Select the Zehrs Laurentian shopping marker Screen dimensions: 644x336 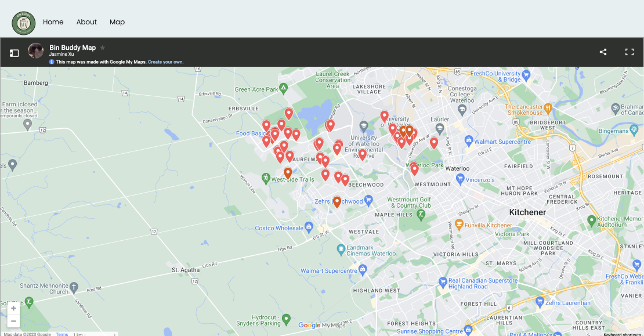click(540, 302)
